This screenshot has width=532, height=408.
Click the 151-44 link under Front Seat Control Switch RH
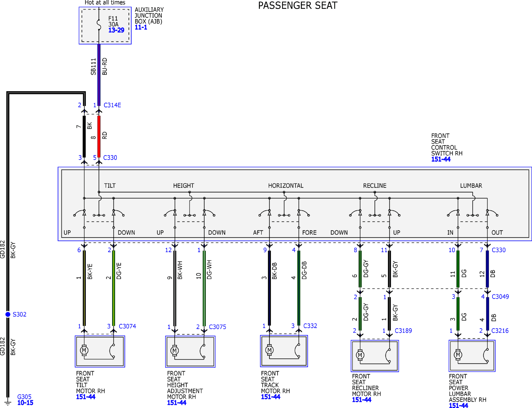pos(441,159)
